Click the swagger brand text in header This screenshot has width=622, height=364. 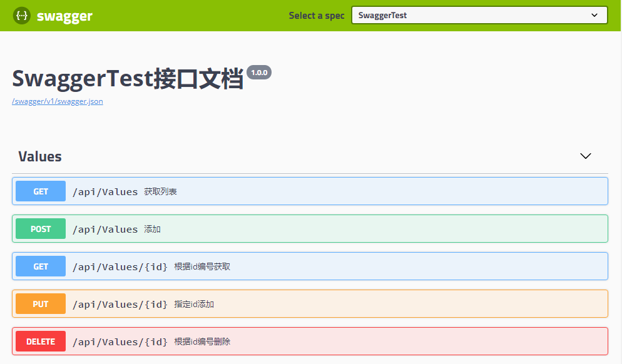64,16
